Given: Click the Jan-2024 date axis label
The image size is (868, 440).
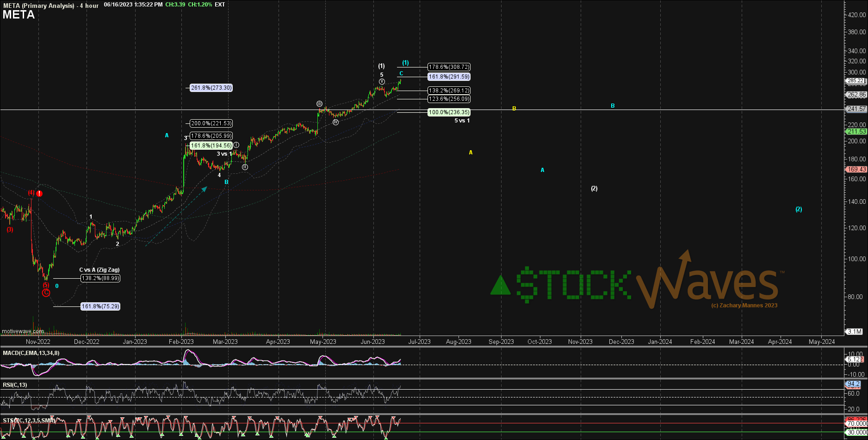Looking at the screenshot, I should point(660,342).
